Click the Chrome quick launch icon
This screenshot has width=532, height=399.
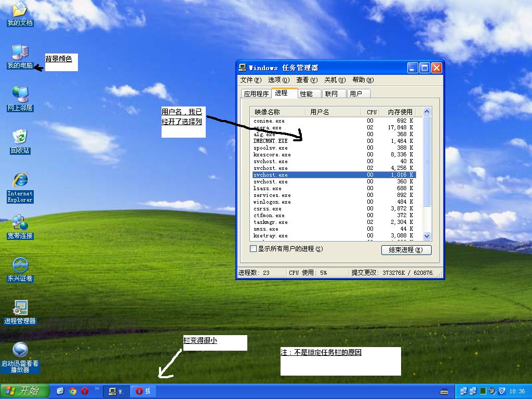(73, 391)
